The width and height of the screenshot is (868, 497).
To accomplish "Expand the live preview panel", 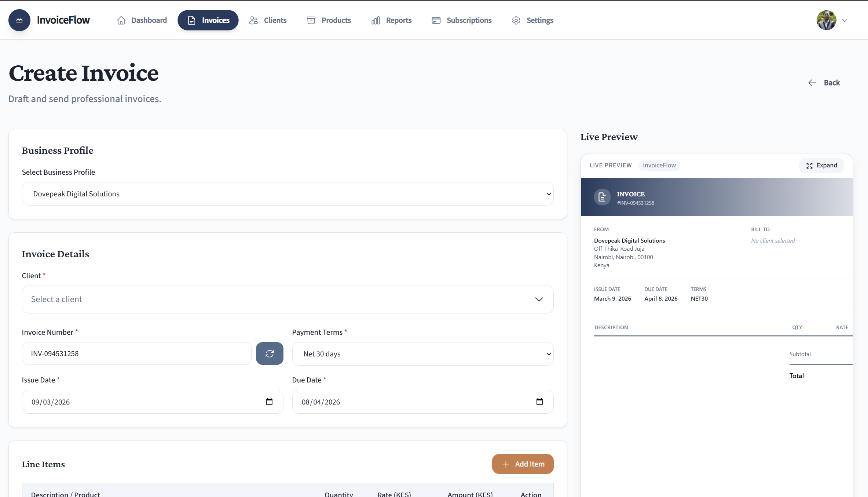I will coord(821,166).
